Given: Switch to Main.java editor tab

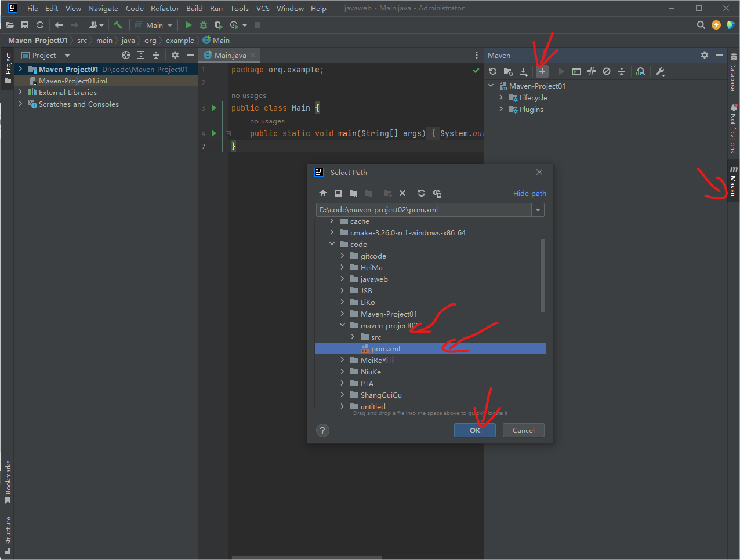Looking at the screenshot, I should coord(230,55).
